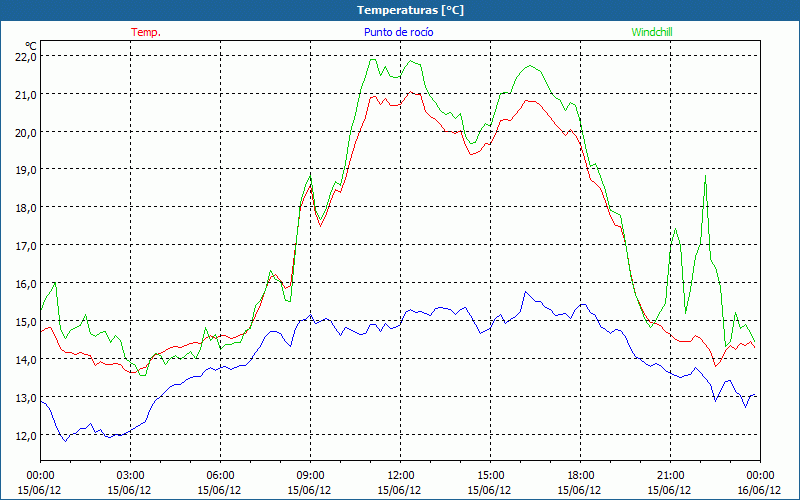Select the green Windchill legend label

pos(652,32)
